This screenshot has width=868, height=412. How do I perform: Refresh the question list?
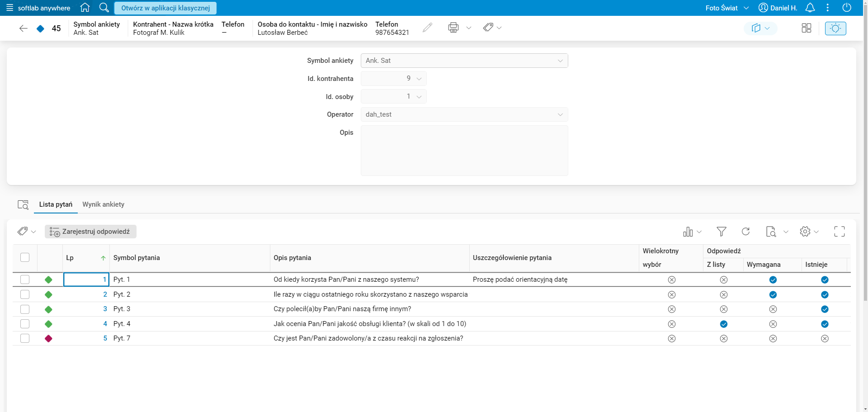click(746, 232)
